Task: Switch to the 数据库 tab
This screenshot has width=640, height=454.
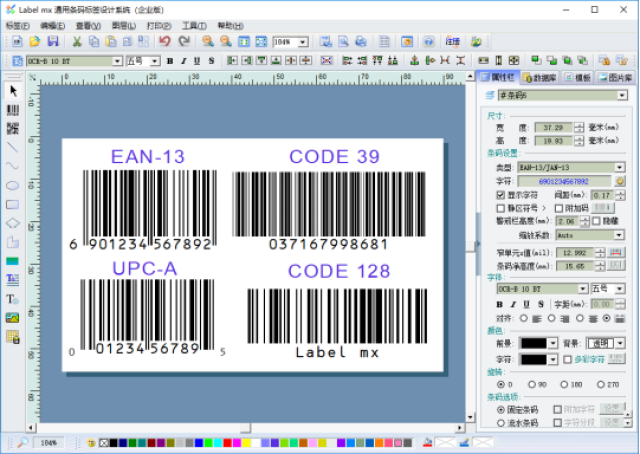Action: (x=540, y=77)
